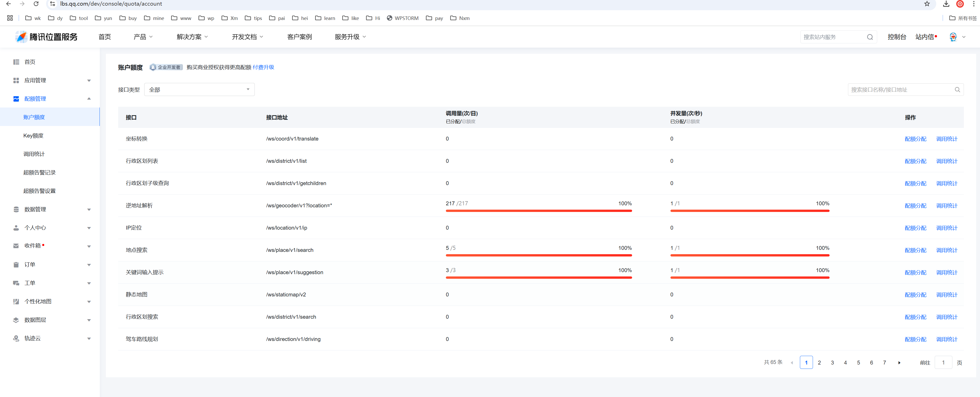Click the 个人中心 user icon in sidebar
980x397 pixels.
(x=16, y=228)
